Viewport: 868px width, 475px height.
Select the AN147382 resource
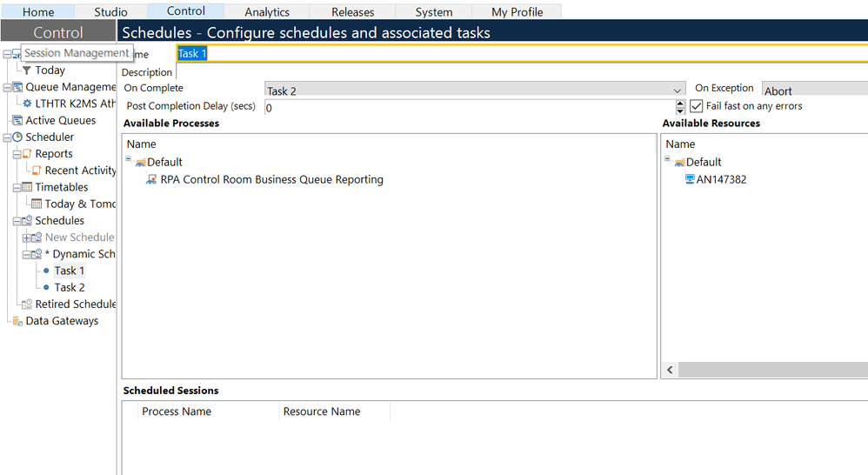(721, 179)
